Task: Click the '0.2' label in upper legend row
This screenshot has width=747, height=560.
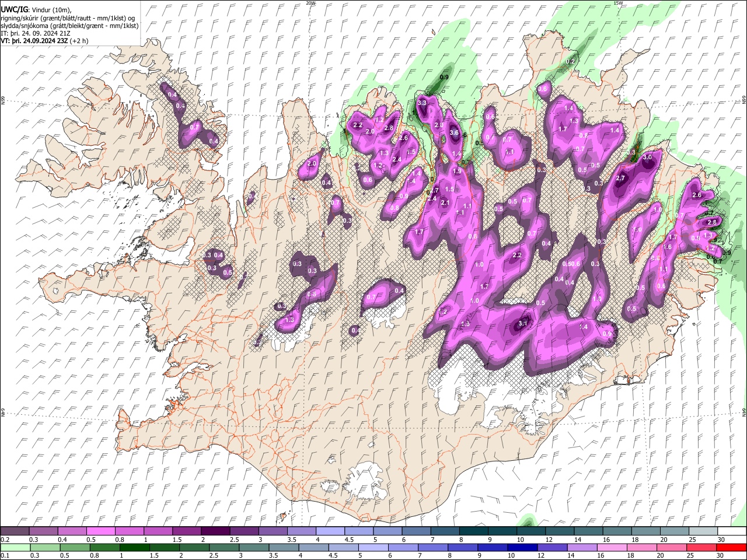Action: (4, 540)
